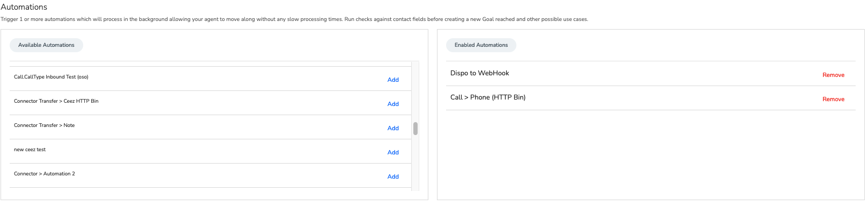Select the Available Automations pill
Viewport: 868px width, 205px height.
point(46,45)
